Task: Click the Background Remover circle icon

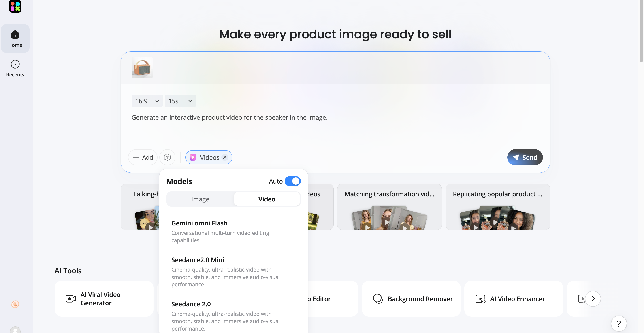Action: click(x=378, y=299)
